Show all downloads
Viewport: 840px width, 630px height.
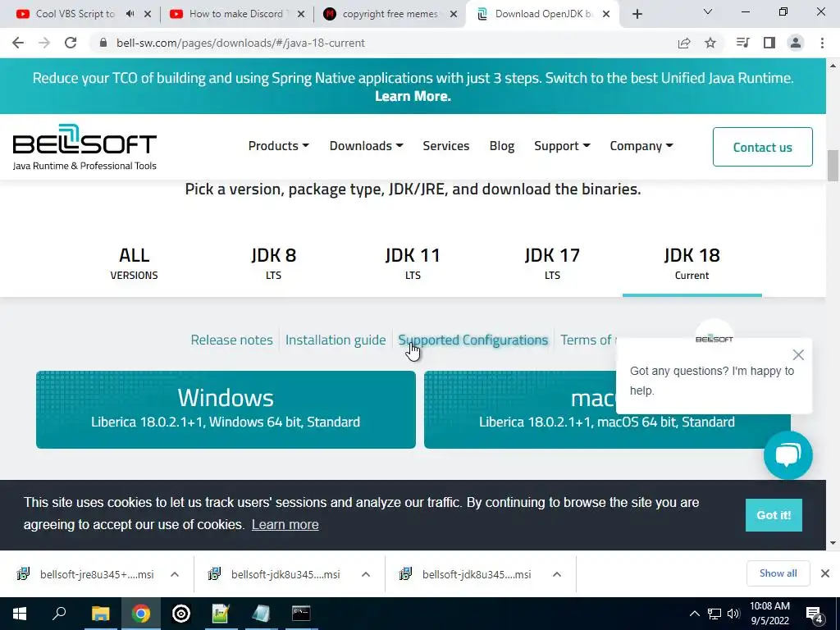tap(778, 573)
